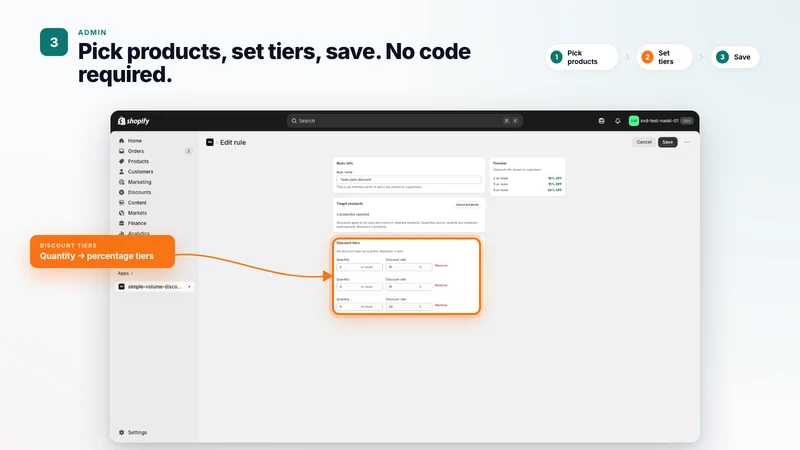800x450 pixels.
Task: Open the svd-test-naoki-01 store menu
Action: click(x=661, y=121)
